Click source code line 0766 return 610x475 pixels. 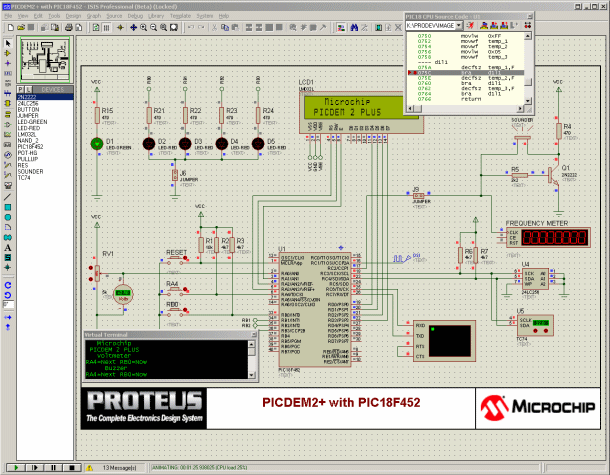point(465,99)
